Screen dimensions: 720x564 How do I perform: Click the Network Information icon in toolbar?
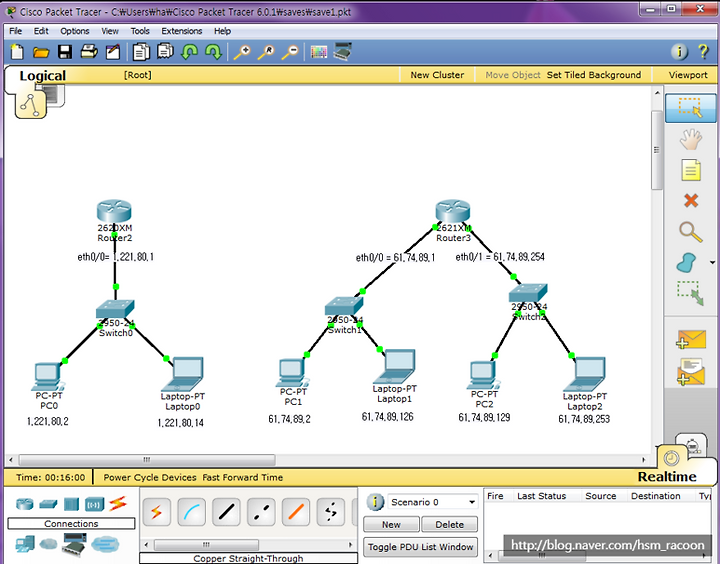pyautogui.click(x=679, y=51)
